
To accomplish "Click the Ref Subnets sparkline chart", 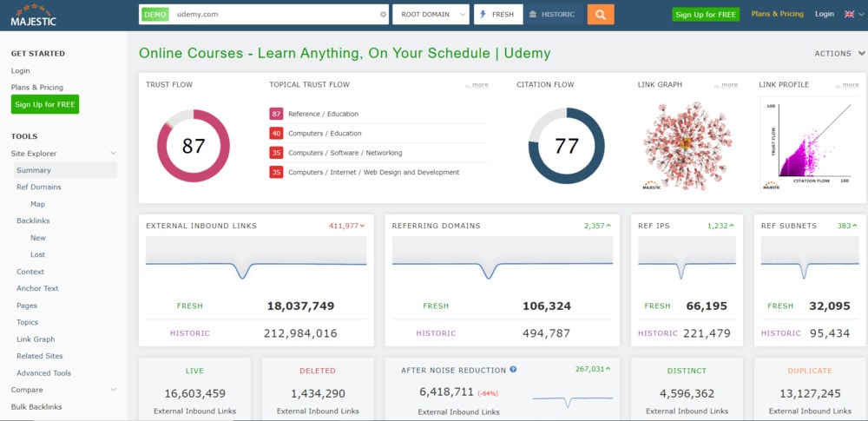I will pos(810,258).
